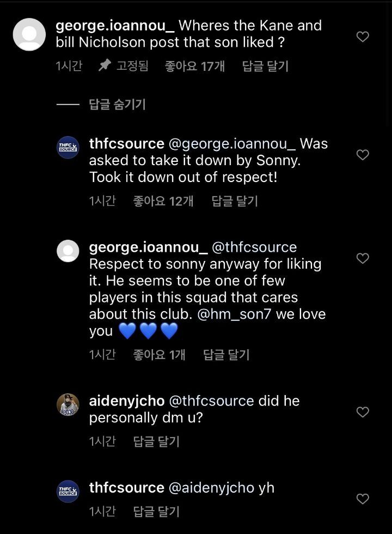This screenshot has width=392, height=534.
Task: Reply to aidenyjcho's comment
Action: 156,441
